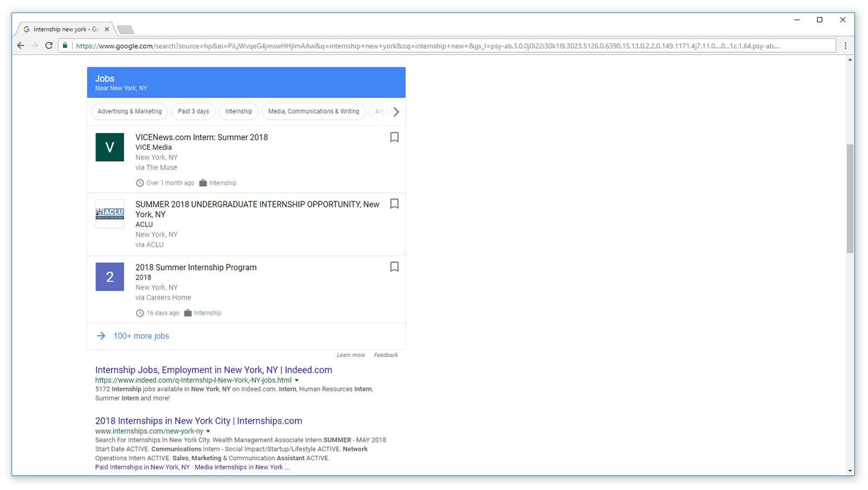The width and height of the screenshot is (868, 490).
Task: Open the 'SUMMER 2018 UNDERGRADUATE INTERNSHIP OPPORTUNITY' job
Action: (x=257, y=209)
